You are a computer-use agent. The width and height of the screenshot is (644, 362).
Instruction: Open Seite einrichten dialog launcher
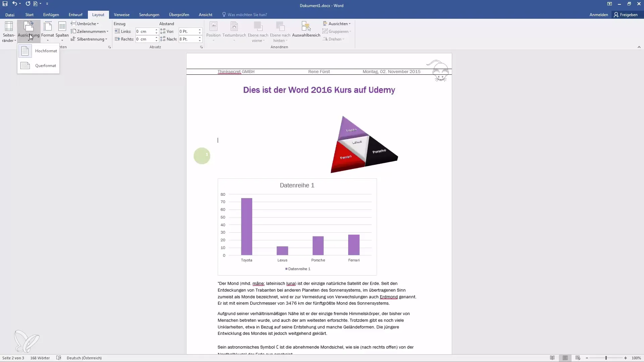coord(109,47)
